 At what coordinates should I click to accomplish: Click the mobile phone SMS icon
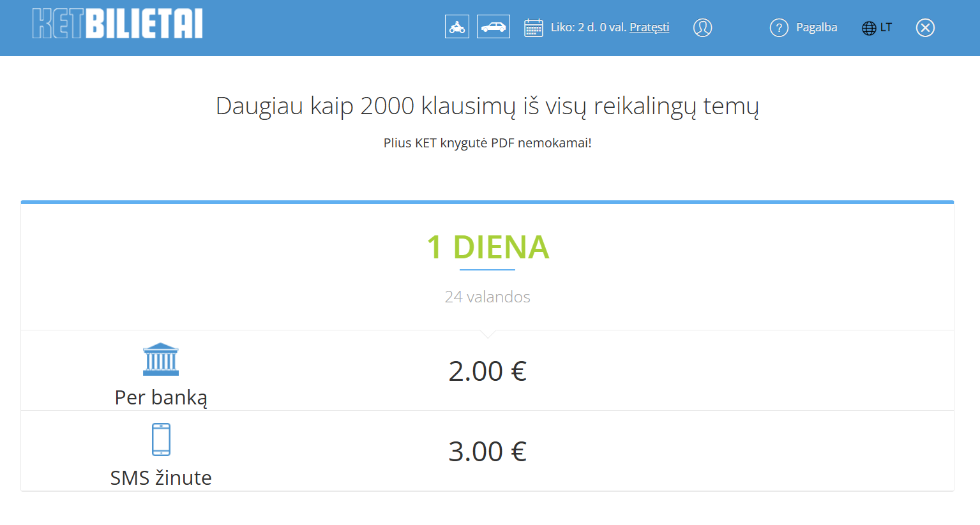[161, 440]
